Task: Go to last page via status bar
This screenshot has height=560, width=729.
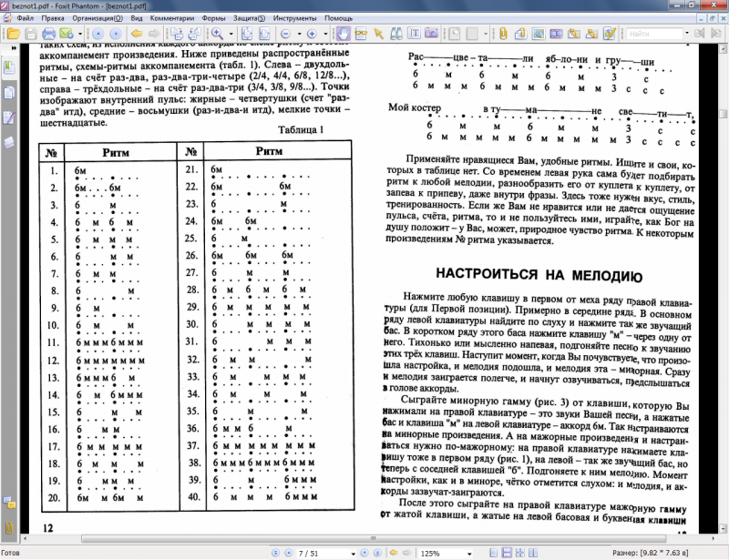Action: point(377,553)
